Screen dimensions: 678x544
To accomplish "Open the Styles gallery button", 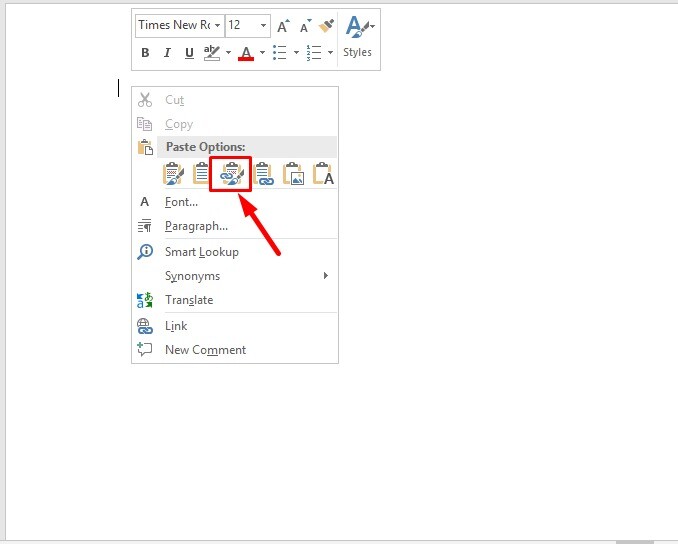I will (358, 38).
